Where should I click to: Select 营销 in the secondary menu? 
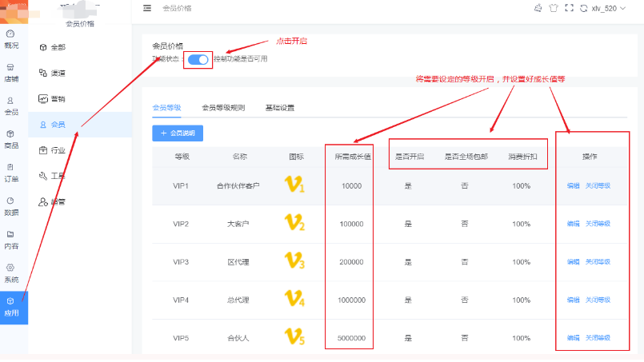tap(57, 98)
